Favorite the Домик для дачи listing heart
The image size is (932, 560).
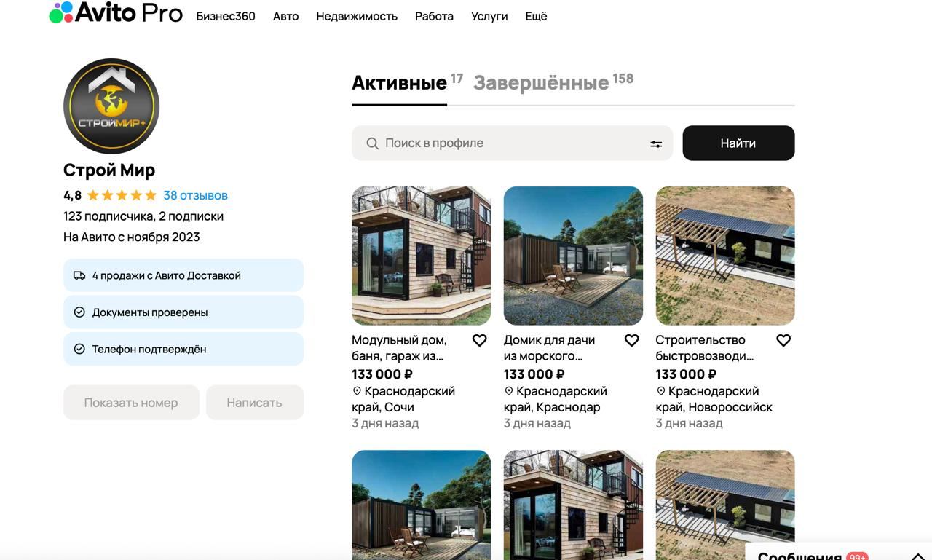click(x=631, y=340)
